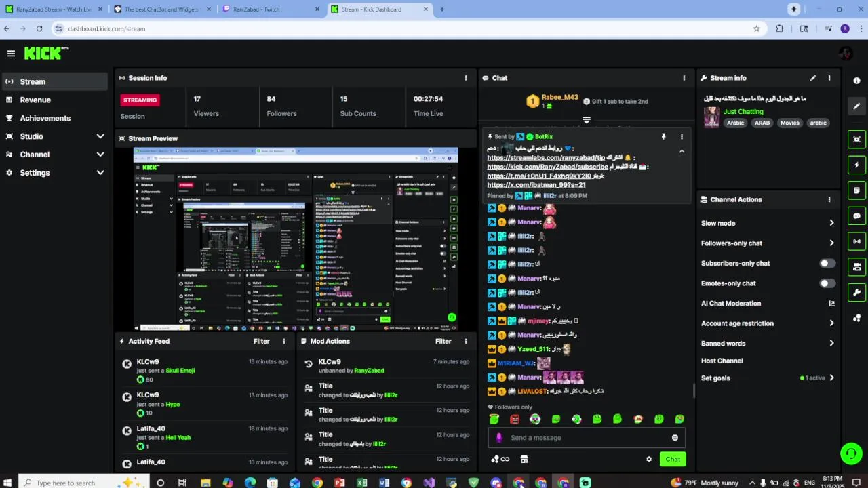The height and width of the screenshot is (488, 868).
Task: Open the chat shop icon
Action: (524, 459)
